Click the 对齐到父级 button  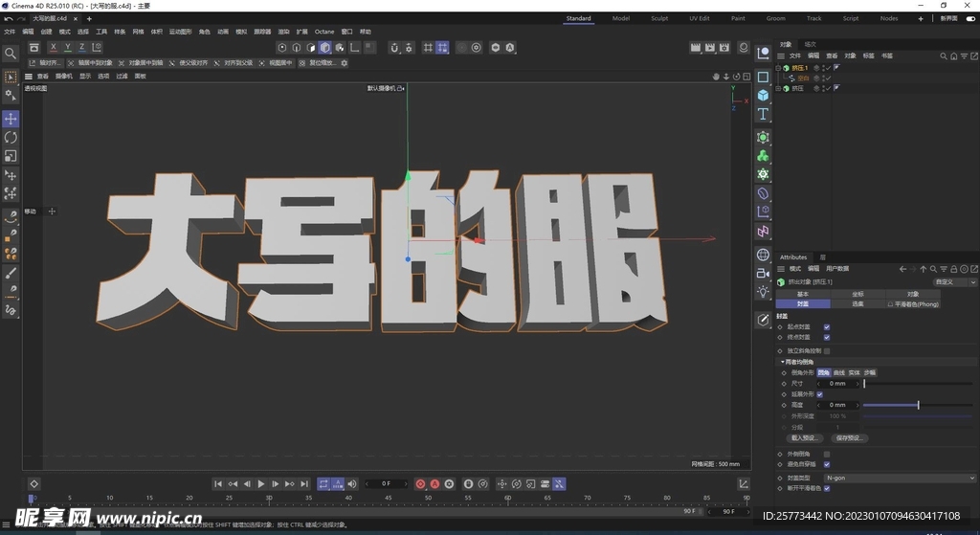point(234,63)
